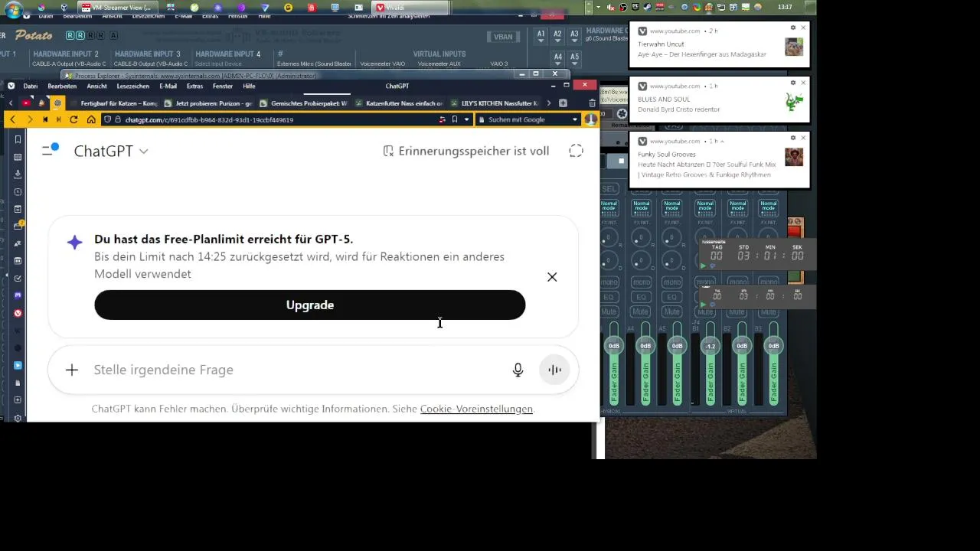
Task: Open the Lesezeichen menu
Action: pos(132,86)
